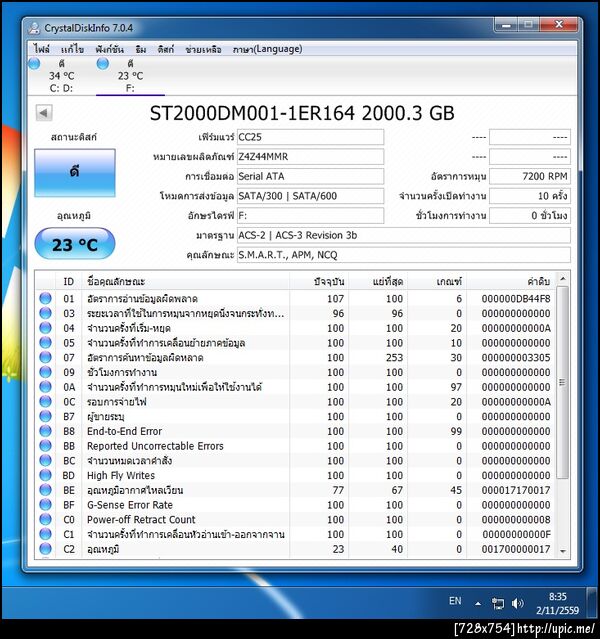
Task: Click the previous disk arrow button
Action: (44, 113)
